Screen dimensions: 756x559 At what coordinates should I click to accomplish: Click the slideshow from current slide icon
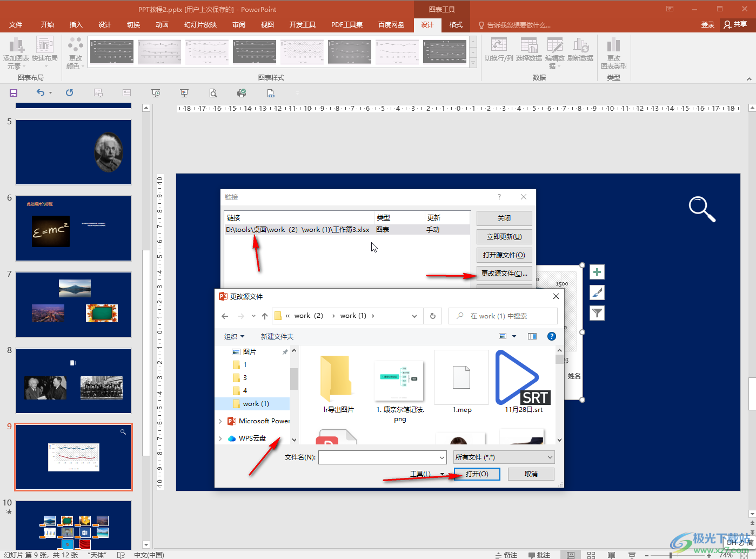point(184,93)
